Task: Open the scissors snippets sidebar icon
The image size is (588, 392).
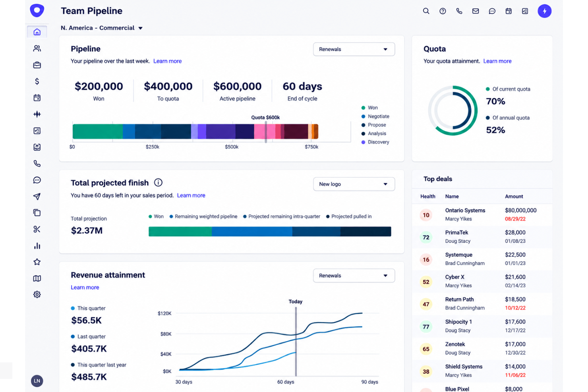Action: coord(37,229)
